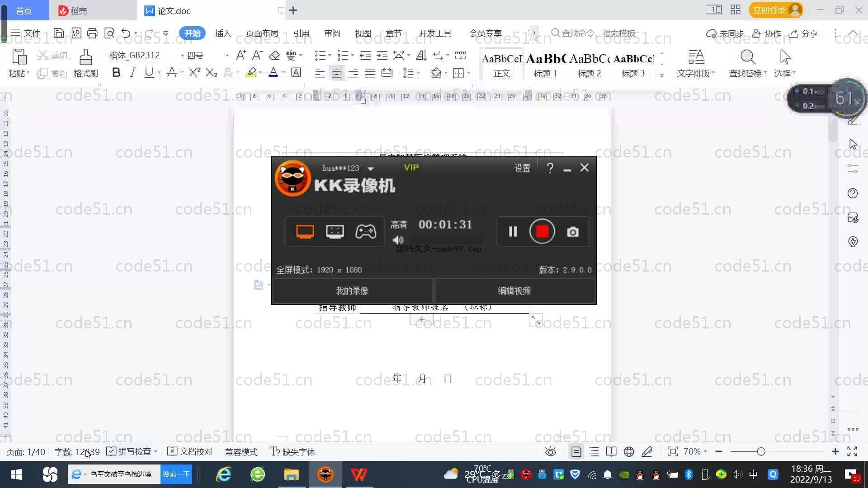Increase font size with A+ icon
Image resolution: width=868 pixels, height=488 pixels.
coord(241,55)
